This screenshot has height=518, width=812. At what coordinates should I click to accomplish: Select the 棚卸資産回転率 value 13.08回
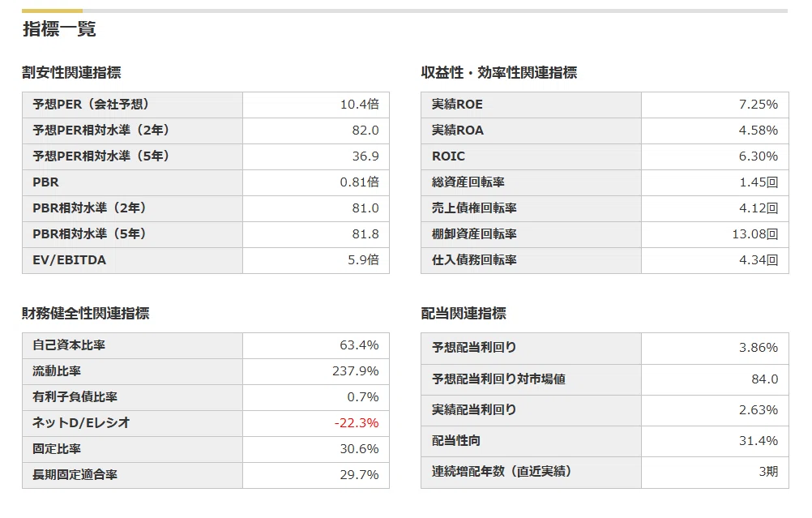[755, 234]
